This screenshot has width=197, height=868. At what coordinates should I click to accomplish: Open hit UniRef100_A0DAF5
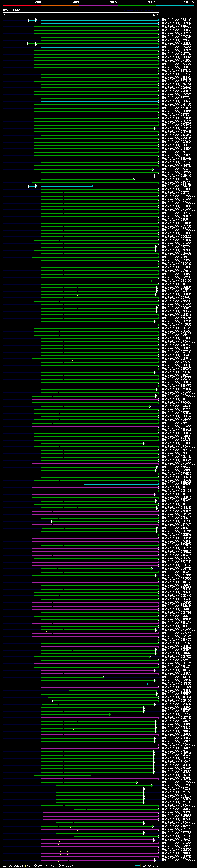(177, 752)
